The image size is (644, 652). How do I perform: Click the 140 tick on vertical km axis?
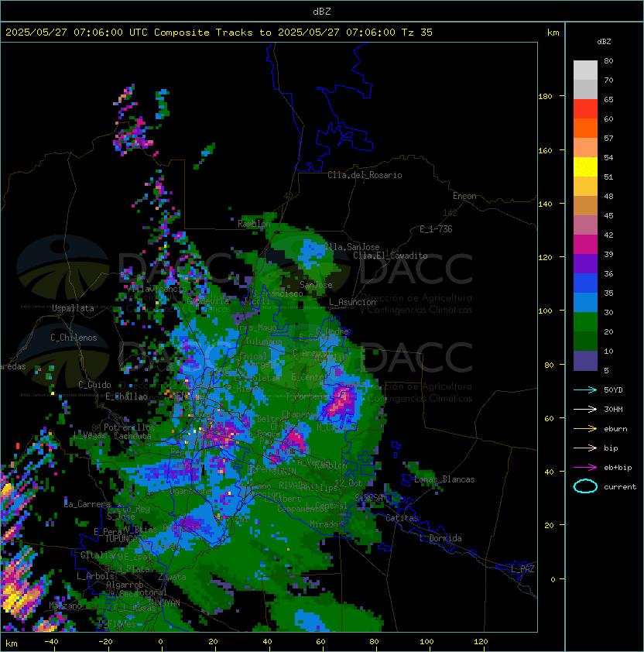tap(545, 204)
